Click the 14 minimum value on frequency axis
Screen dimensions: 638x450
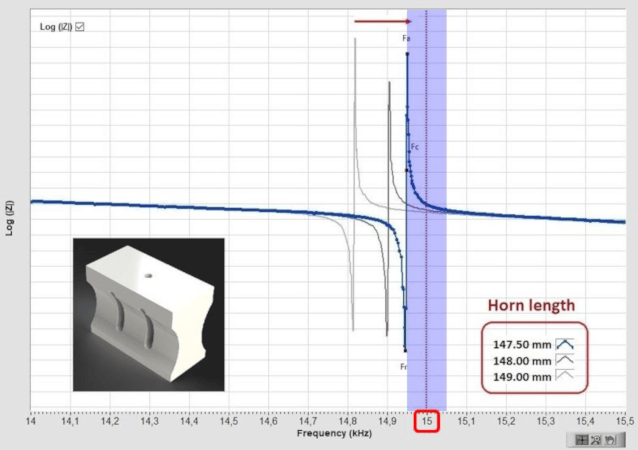pyautogui.click(x=31, y=421)
